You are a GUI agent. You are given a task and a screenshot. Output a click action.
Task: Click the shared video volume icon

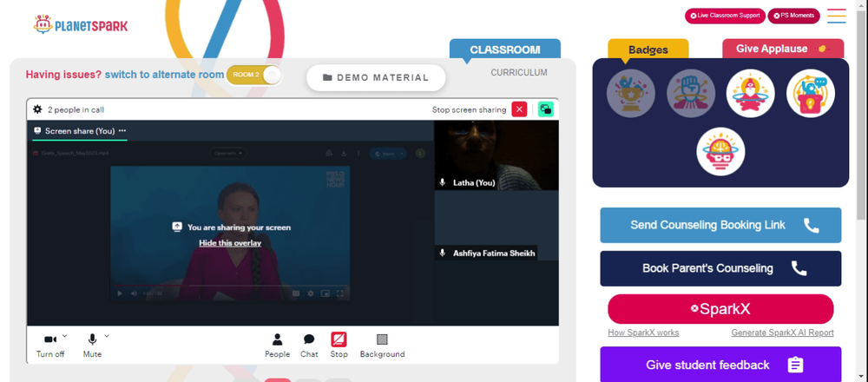134,293
